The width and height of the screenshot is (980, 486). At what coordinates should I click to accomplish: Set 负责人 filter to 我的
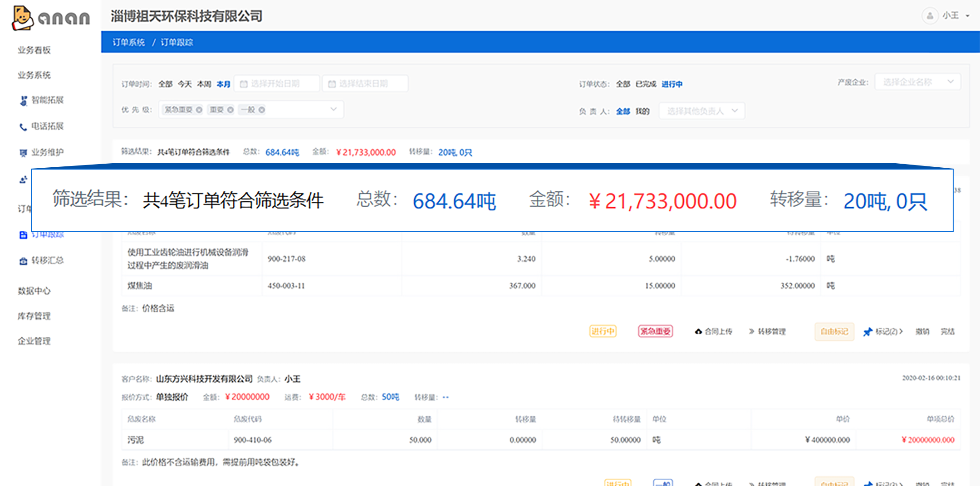[642, 111]
